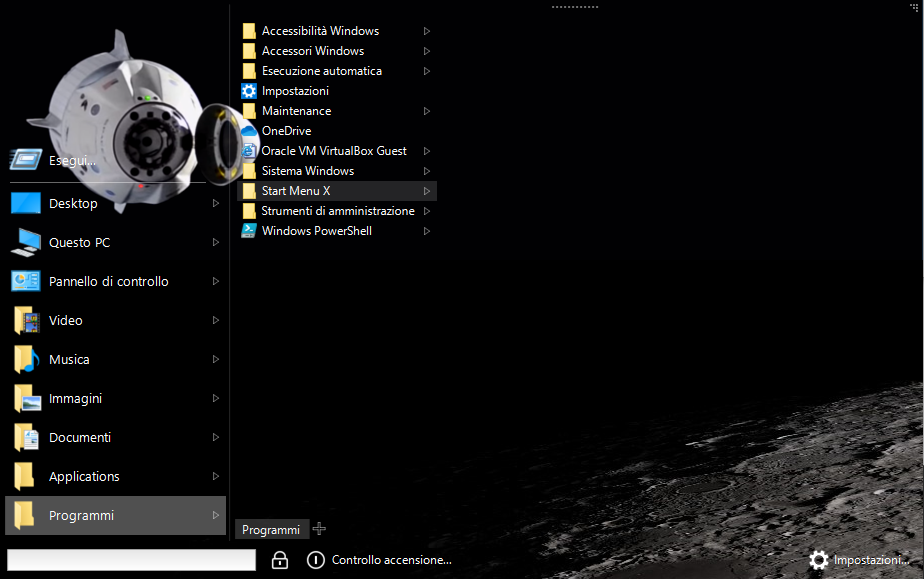Click the Esegui run icon
This screenshot has height=579, width=924.
[26, 160]
